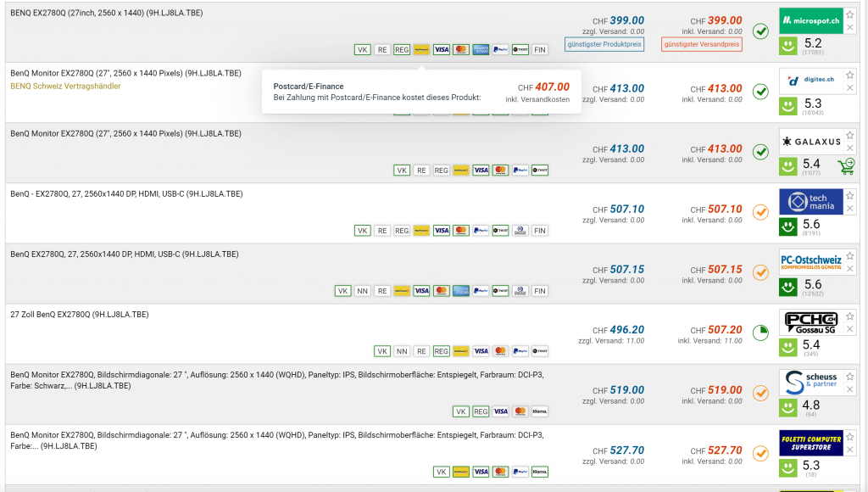Open the 'BENQ EX2780Q (27inch, 2560 x 1440)' offer
Screen dimensions: 868x492
(107, 14)
